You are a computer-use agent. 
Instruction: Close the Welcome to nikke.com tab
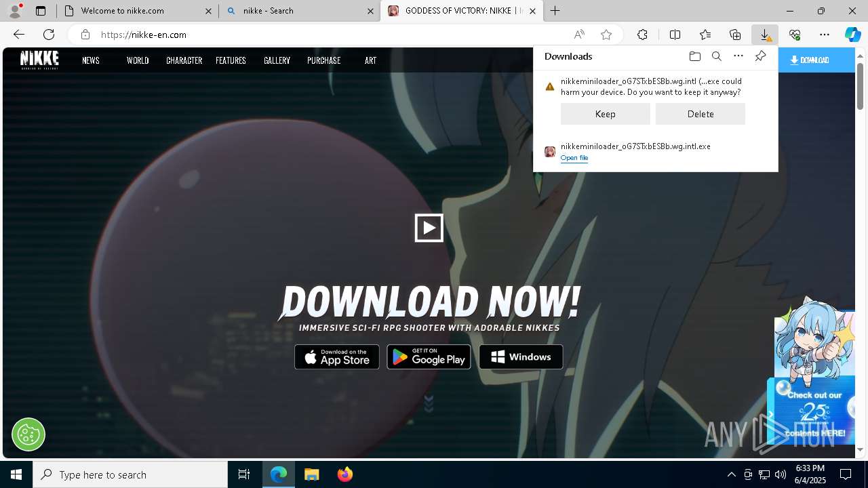pos(208,11)
